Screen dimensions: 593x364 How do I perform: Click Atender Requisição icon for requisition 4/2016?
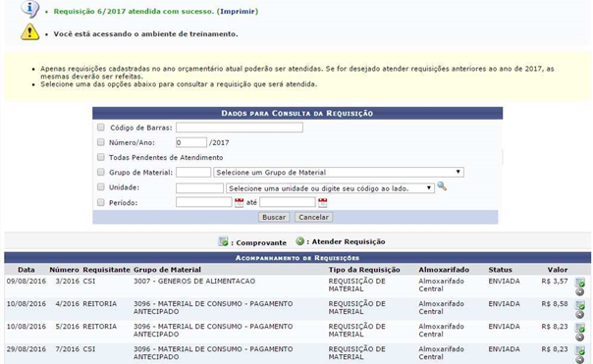point(580,315)
